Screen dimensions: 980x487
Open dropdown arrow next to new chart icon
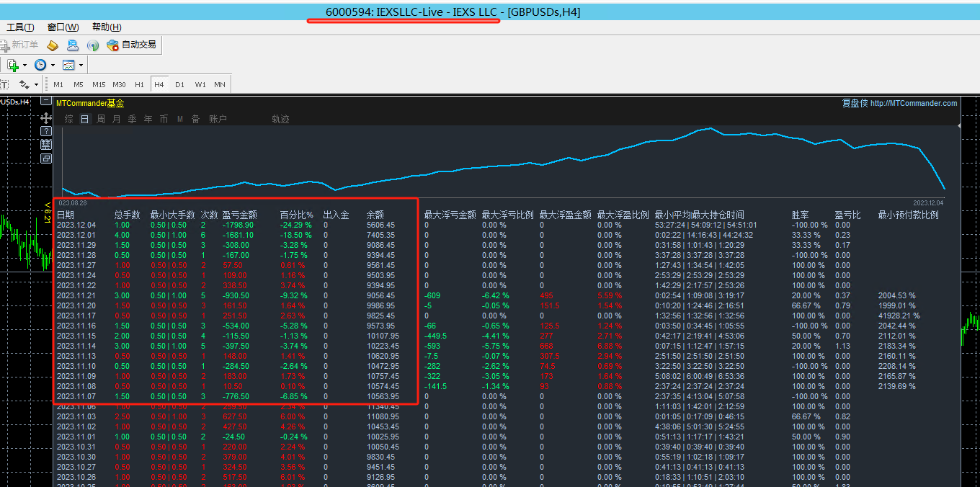click(24, 66)
